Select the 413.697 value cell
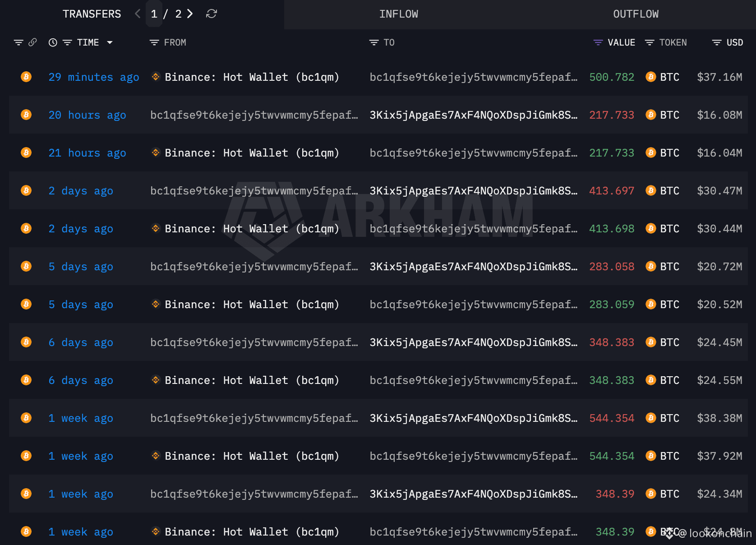The image size is (756, 545). (x=612, y=191)
